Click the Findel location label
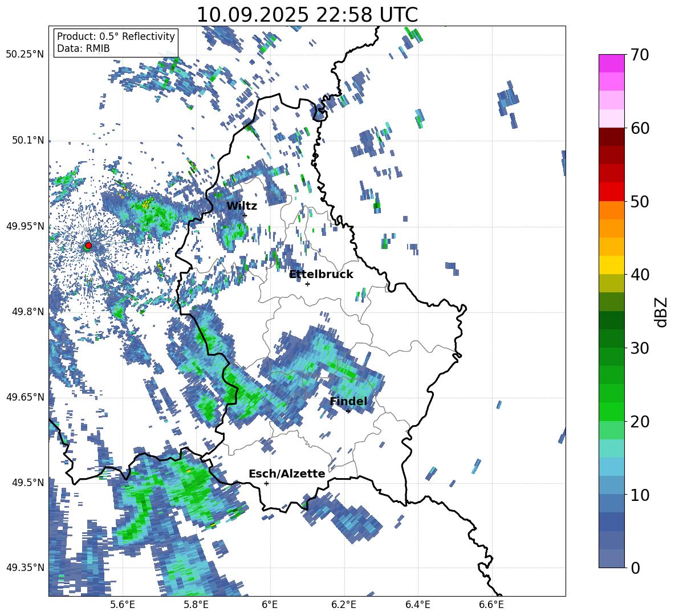Image resolution: width=675 pixels, height=616 pixels. [x=348, y=401]
